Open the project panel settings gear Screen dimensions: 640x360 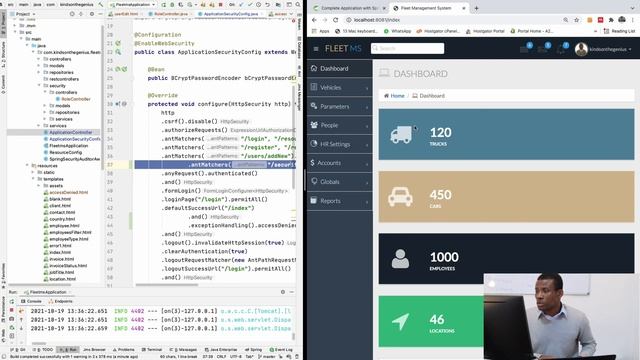(x=92, y=14)
